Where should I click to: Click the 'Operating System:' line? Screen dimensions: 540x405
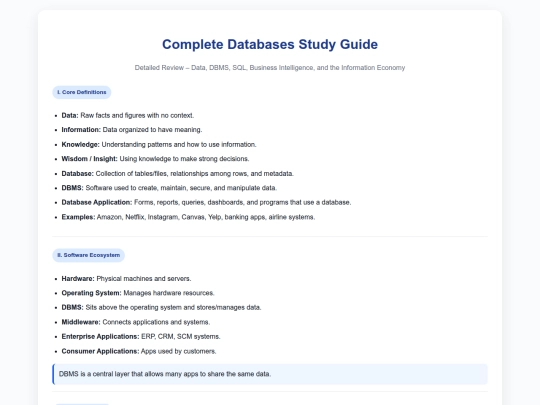pos(138,293)
